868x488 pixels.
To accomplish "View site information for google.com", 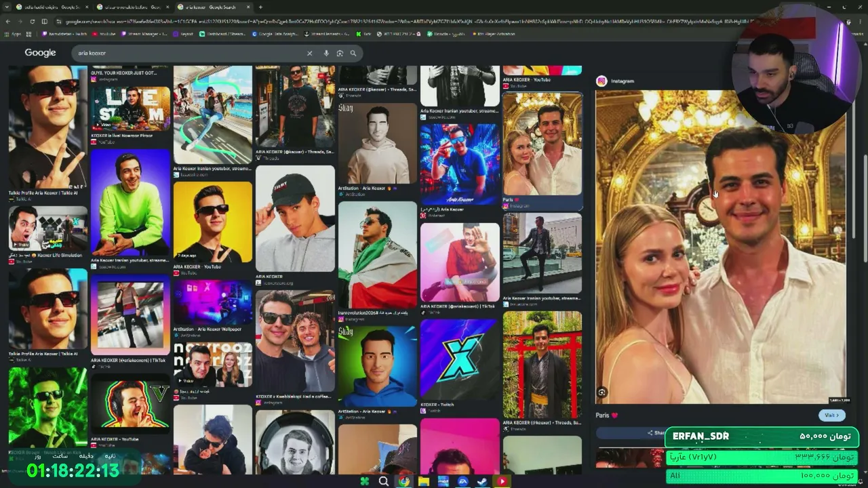I will pyautogui.click(x=59, y=22).
